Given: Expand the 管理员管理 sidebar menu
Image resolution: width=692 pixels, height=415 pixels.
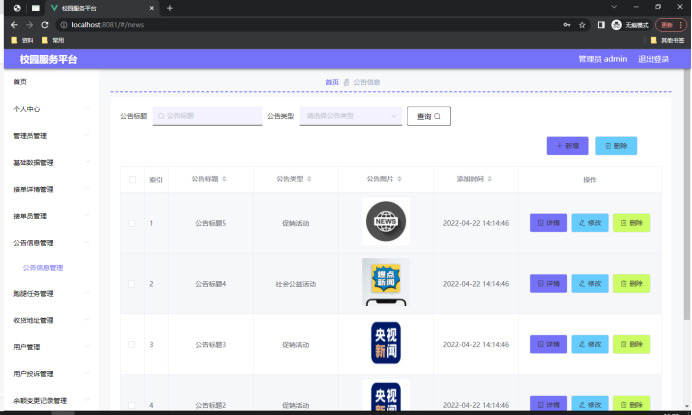Looking at the screenshot, I should coord(51,136).
